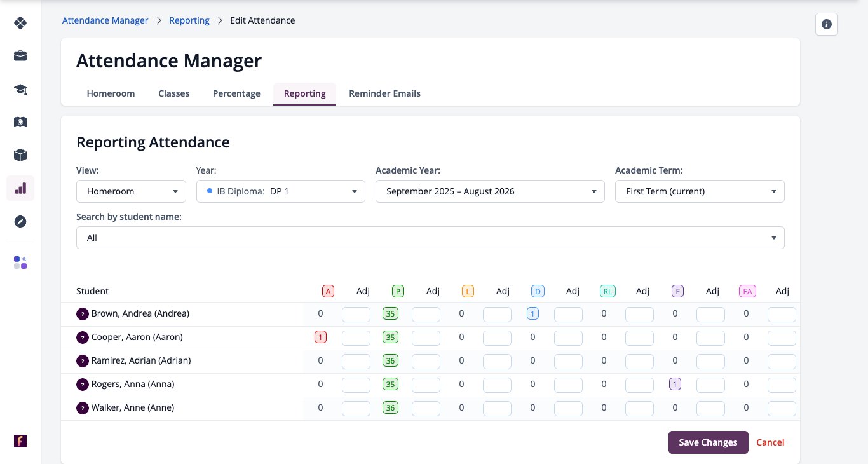Select the bar chart sidebar icon

tap(20, 188)
